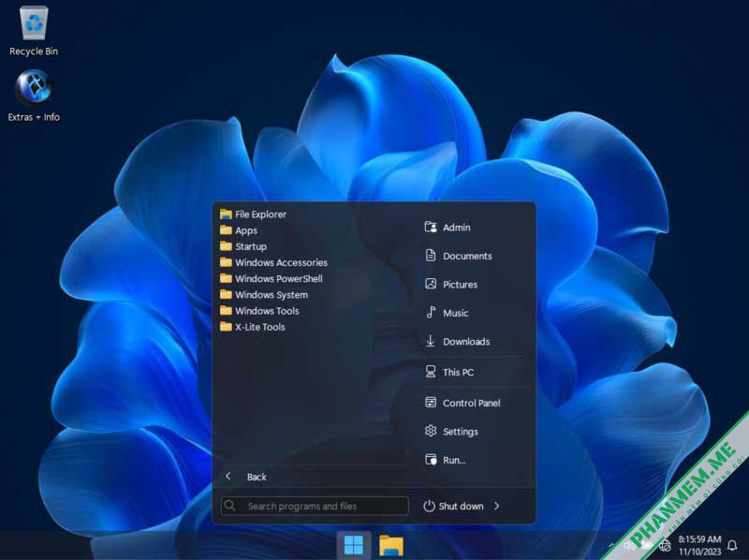Click the Shut down power icon
The height and width of the screenshot is (560, 749).
coord(429,506)
